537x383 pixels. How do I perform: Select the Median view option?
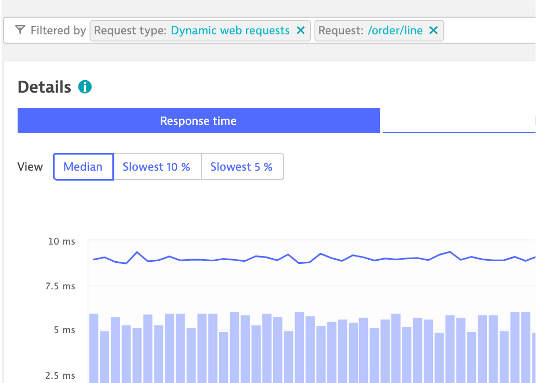[x=83, y=167]
